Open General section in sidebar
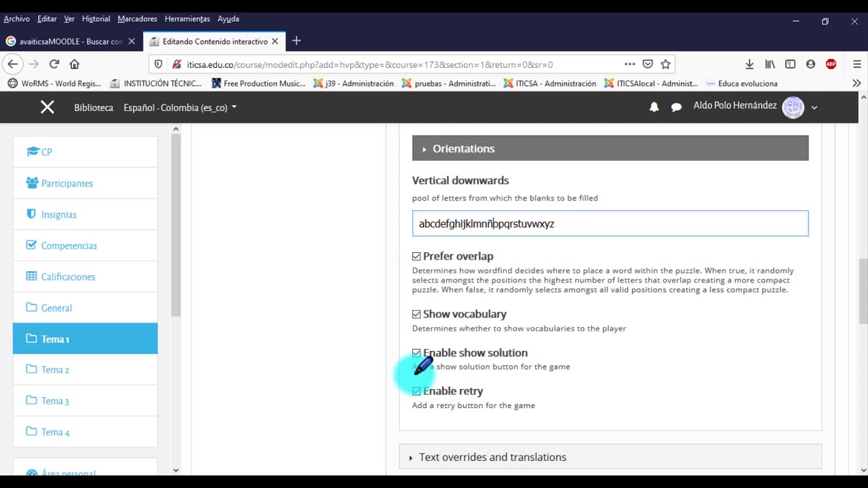Viewport: 868px width, 488px height. coord(85,308)
